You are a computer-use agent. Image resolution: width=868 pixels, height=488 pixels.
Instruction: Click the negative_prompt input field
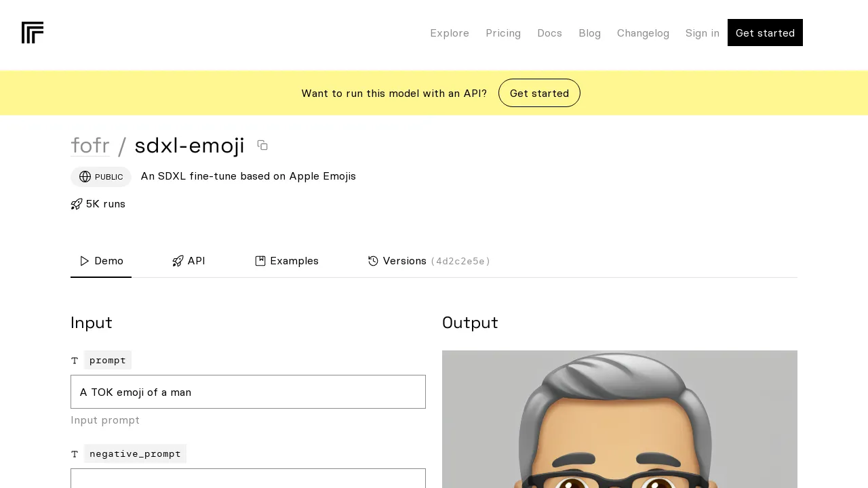pos(248,479)
